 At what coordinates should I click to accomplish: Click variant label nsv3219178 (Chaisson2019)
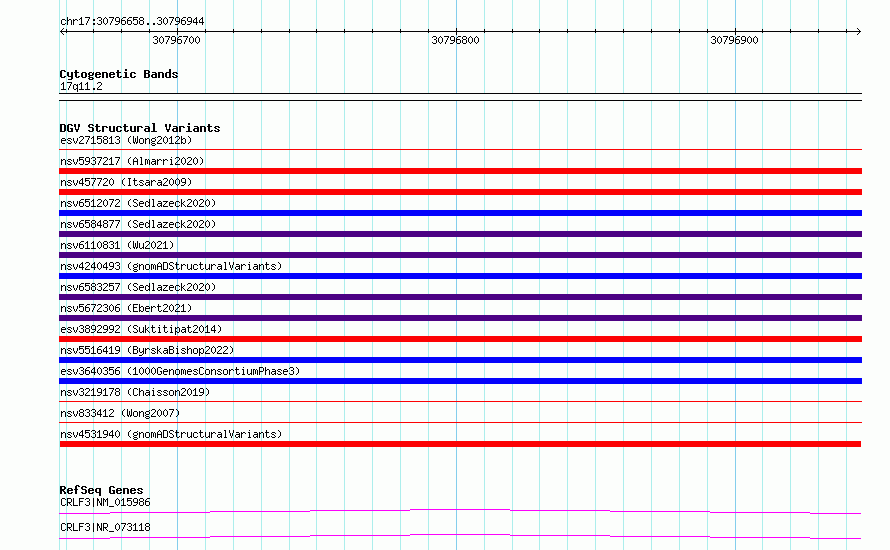point(135,392)
